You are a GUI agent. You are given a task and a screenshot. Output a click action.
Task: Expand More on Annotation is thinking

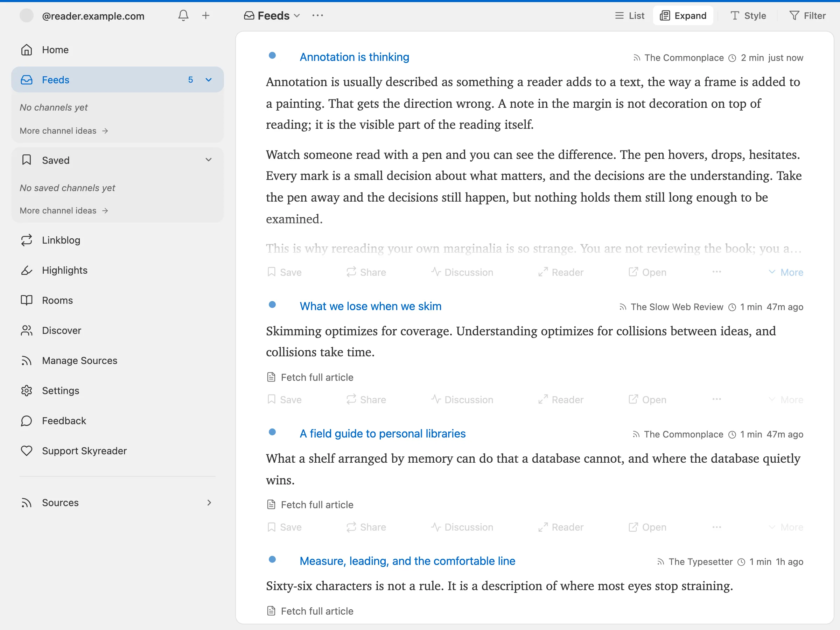coord(786,272)
